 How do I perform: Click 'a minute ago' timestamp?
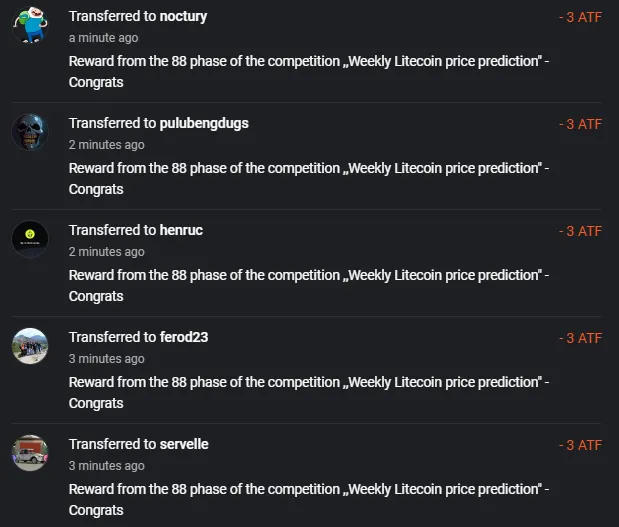103,38
